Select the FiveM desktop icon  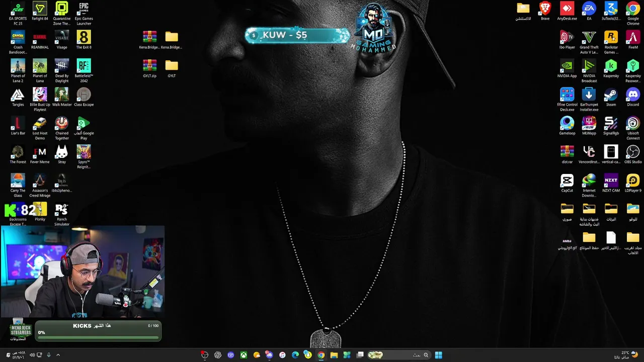633,40
